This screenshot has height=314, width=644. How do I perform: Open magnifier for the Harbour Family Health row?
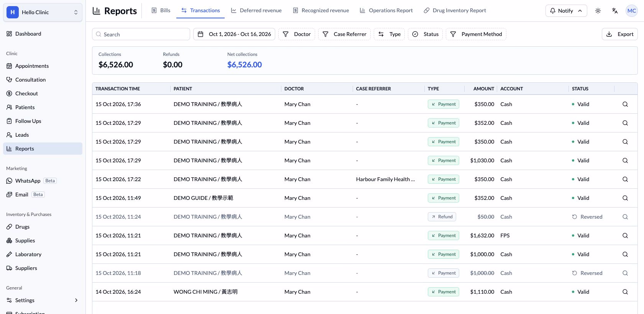pos(625,179)
